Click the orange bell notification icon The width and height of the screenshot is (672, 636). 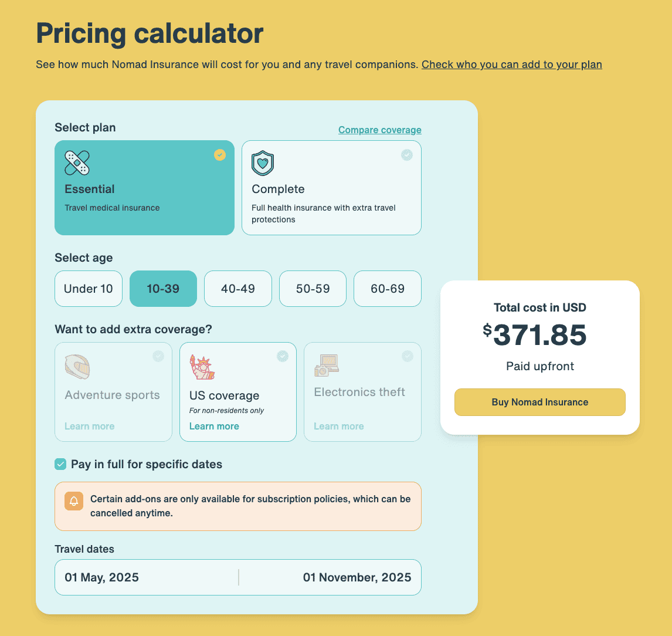click(74, 501)
